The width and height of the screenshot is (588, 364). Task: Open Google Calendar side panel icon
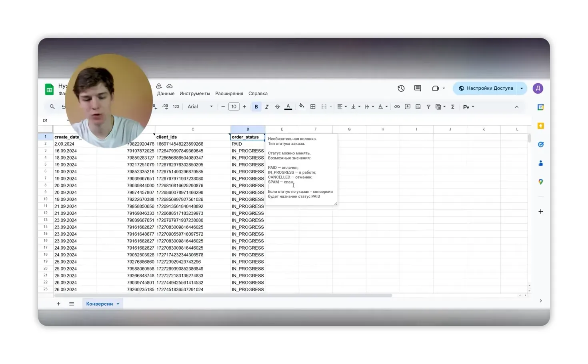point(541,107)
